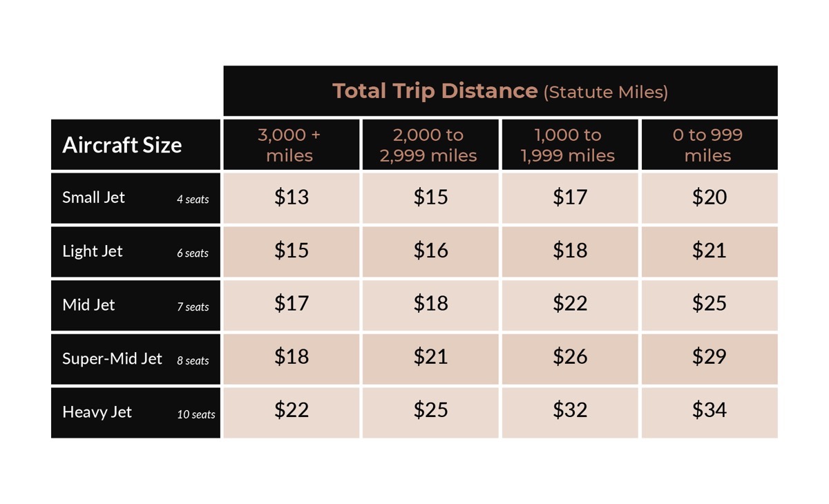Click the 3,000 + miles column header
The height and width of the screenshot is (504, 829).
point(291,145)
